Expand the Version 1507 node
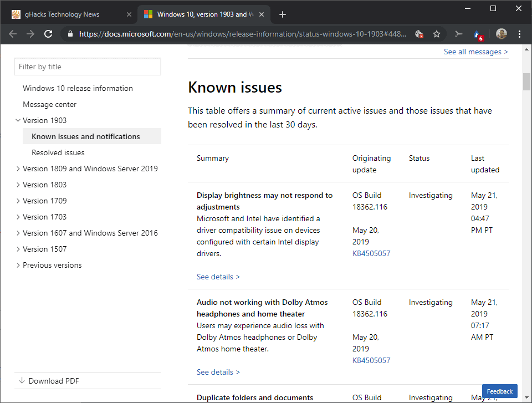The width and height of the screenshot is (532, 403). click(18, 249)
